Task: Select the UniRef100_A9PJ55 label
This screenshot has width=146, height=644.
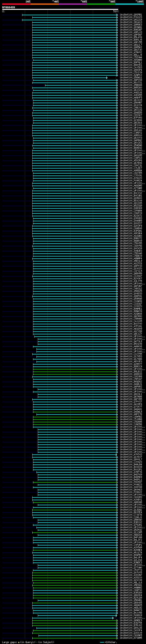Action: 131,42
